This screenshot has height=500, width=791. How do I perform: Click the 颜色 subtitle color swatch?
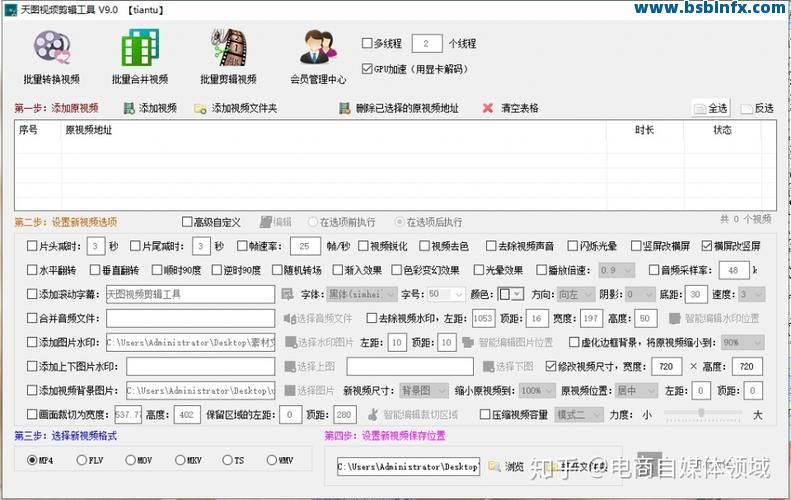click(x=510, y=294)
